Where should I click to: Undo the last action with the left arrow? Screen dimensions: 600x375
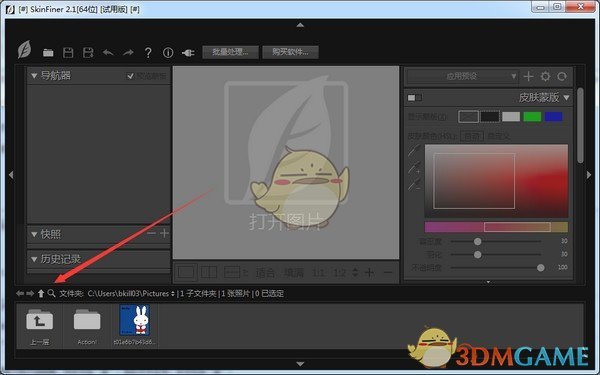(108, 53)
